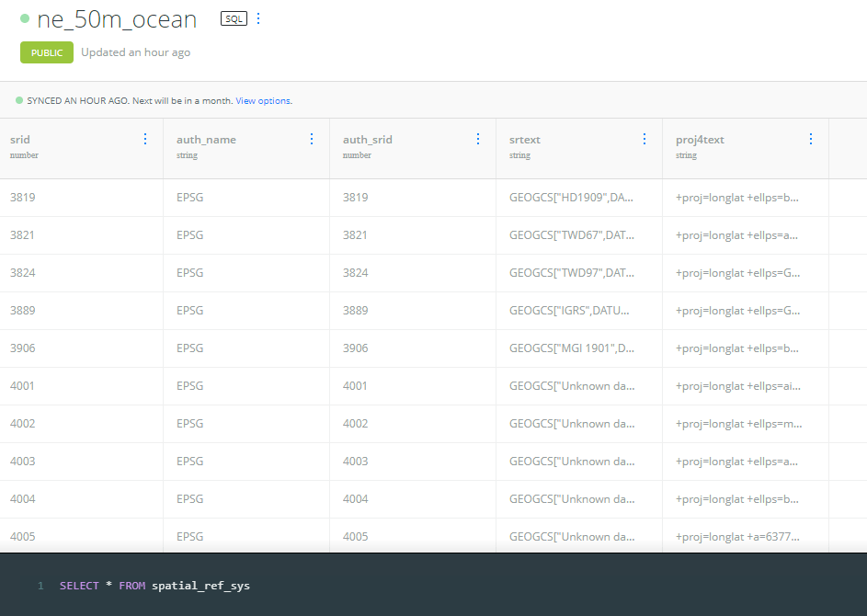867x616 pixels.
Task: Select proj4text cell in row 4005
Action: (x=746, y=536)
